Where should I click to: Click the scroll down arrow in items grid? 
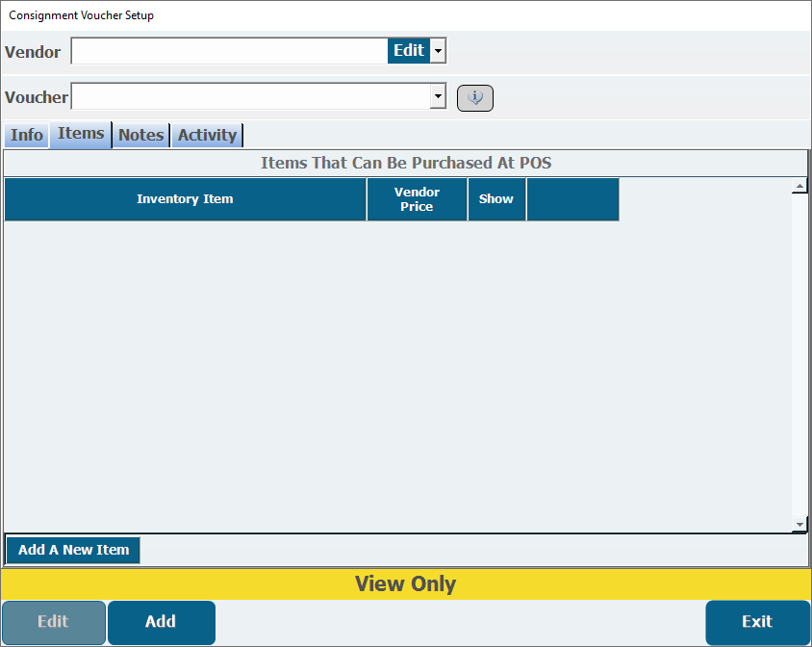[799, 525]
